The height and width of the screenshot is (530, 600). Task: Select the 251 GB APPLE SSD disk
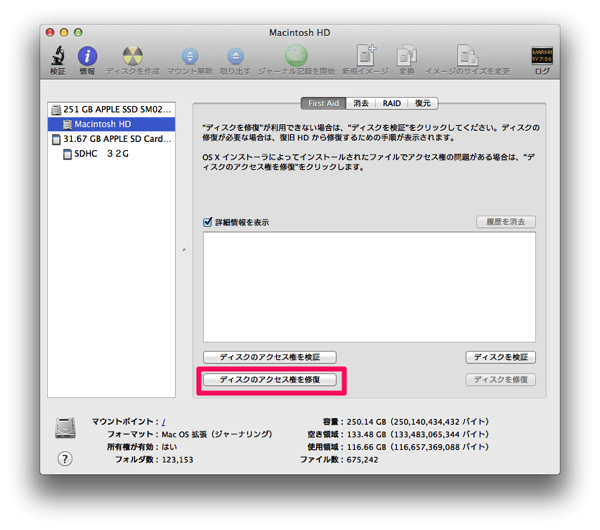point(111,109)
